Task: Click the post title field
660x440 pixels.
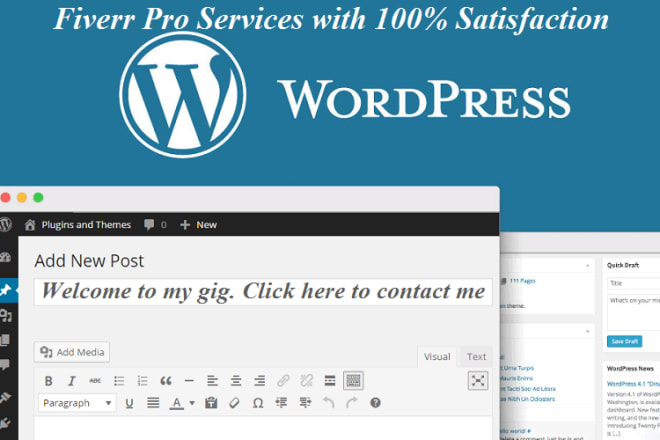Action: tap(263, 291)
